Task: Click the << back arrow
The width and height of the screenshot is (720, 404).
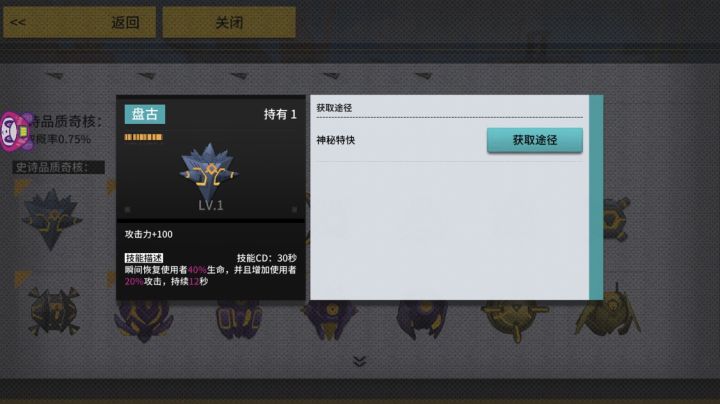Action: (18, 22)
